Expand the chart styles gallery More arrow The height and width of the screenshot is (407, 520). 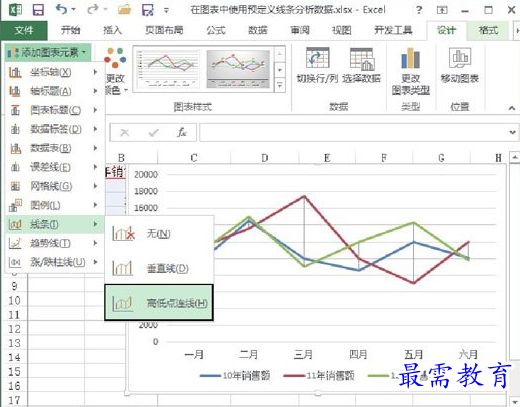[280, 86]
